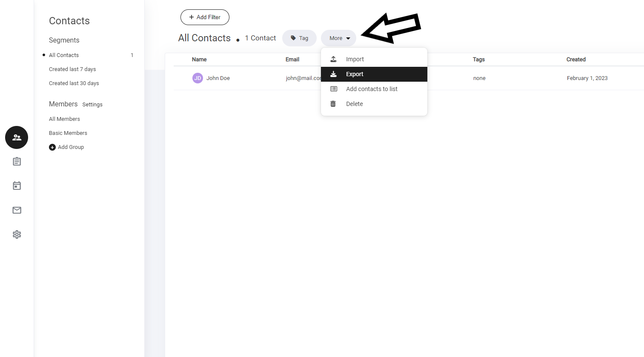Collapse the More dropdown button
Screen dimensions: 644x357
pyautogui.click(x=338, y=38)
